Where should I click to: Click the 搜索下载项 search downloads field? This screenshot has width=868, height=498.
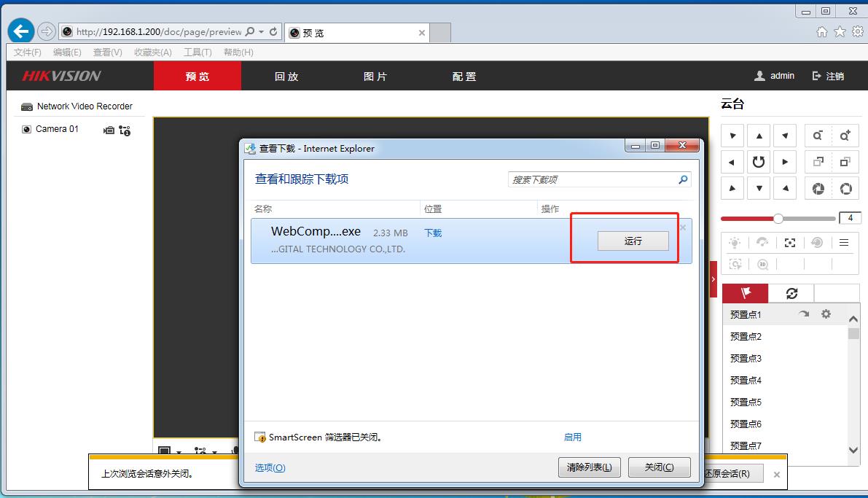592,179
